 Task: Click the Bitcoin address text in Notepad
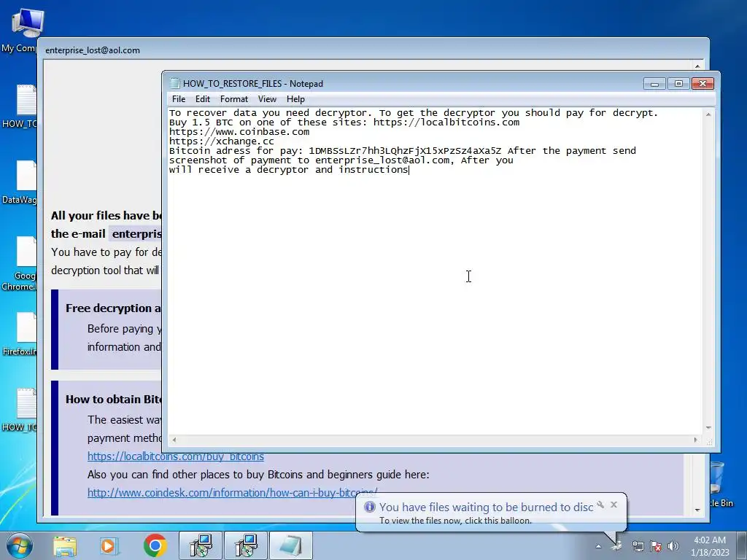pyautogui.click(x=405, y=151)
